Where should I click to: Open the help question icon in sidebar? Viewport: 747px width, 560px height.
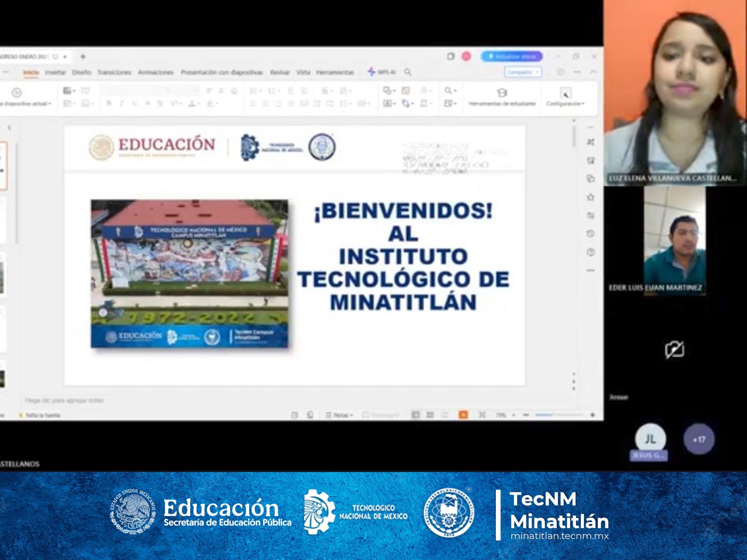pos(591,252)
